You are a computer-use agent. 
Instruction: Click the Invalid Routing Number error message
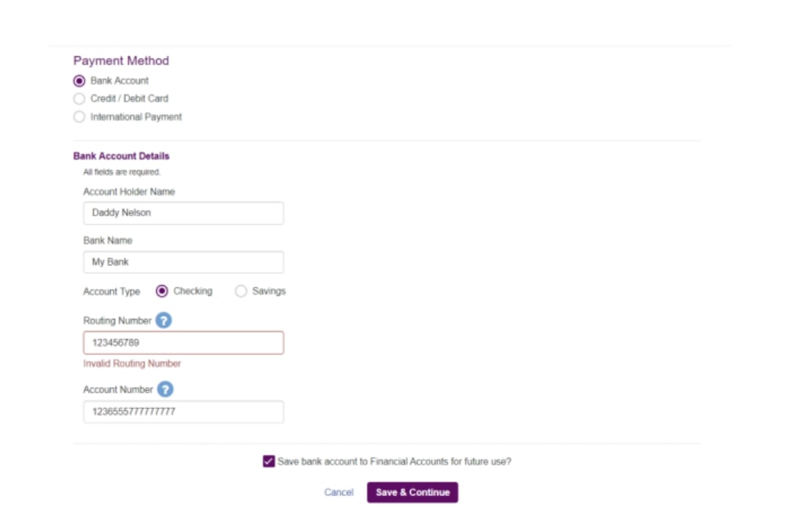point(132,363)
